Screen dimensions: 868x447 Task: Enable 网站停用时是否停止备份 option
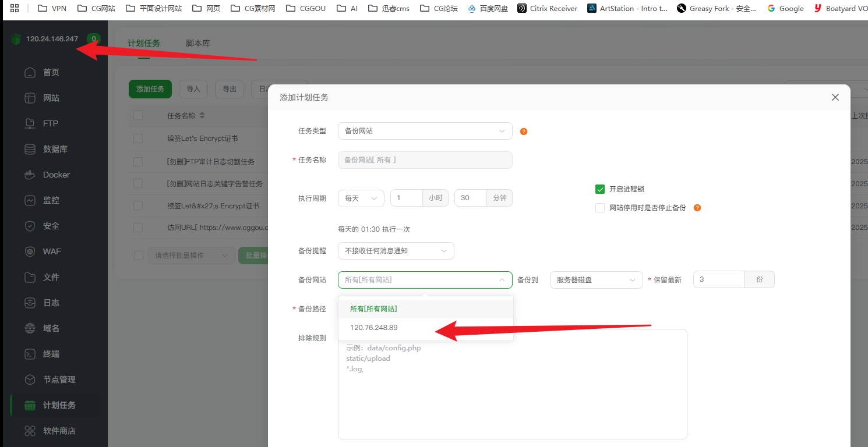click(x=600, y=208)
